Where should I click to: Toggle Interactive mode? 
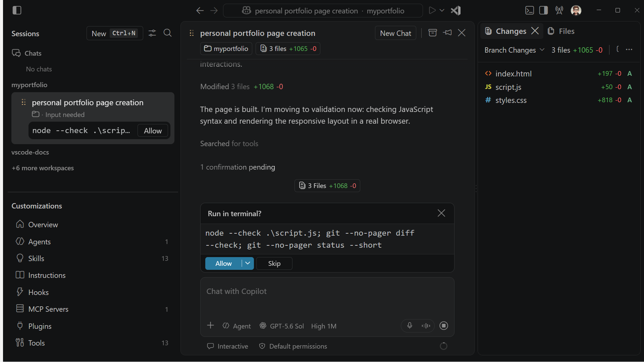[228, 346]
